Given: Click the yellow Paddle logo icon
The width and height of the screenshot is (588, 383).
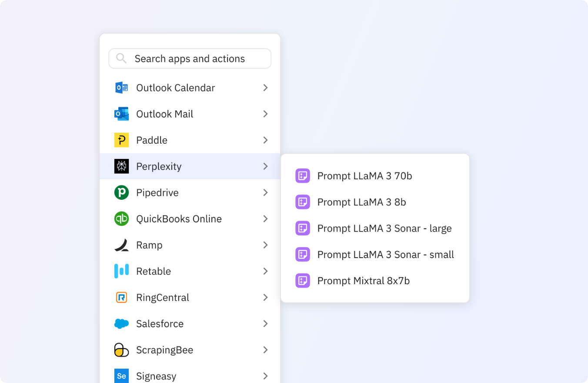Looking at the screenshot, I should pos(121,140).
